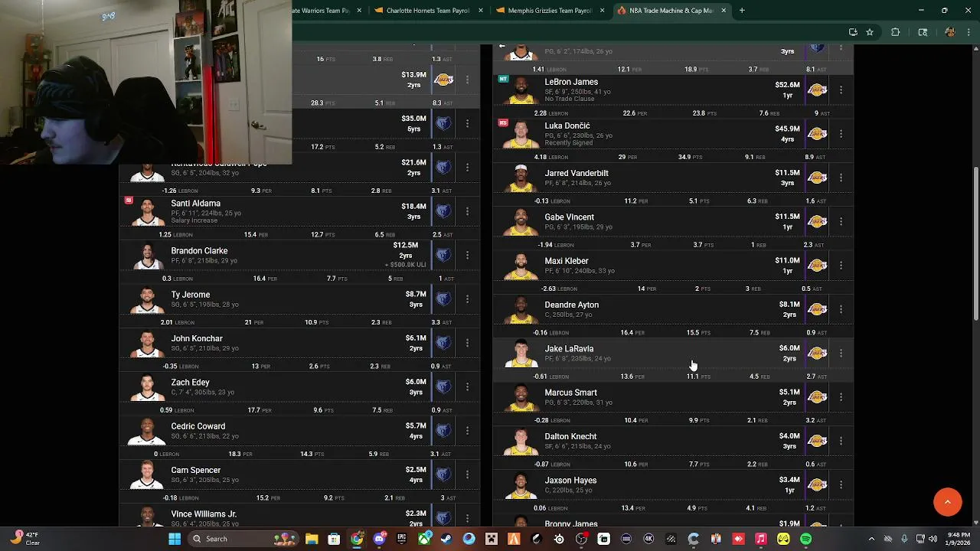
Task: Click the Lakers logo on the $13.9M row
Action: (444, 80)
